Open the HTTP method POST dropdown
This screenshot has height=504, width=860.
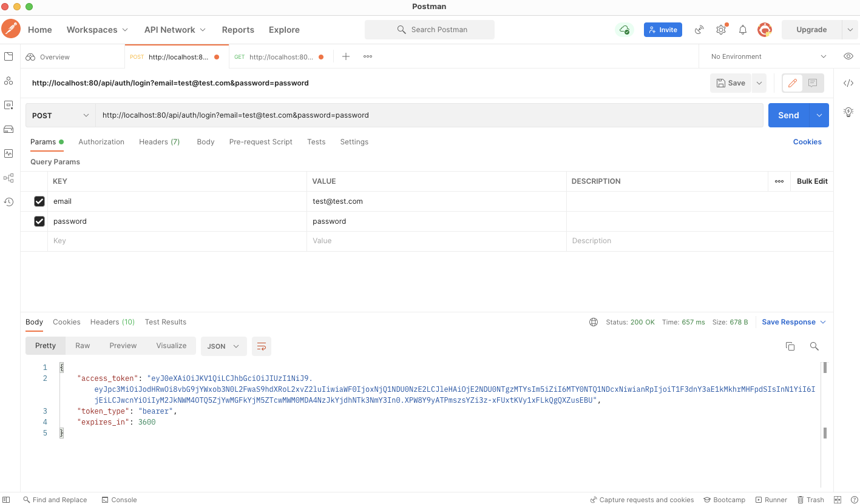60,115
